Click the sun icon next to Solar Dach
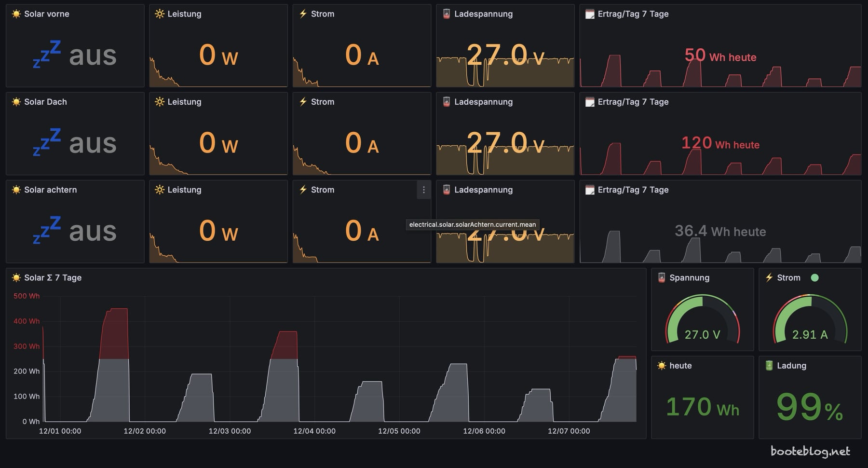This screenshot has width=868, height=468. 16,102
